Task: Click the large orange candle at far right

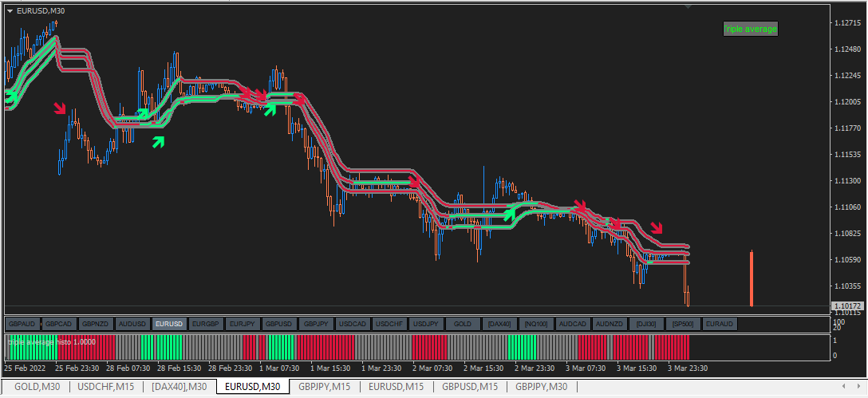Action: [x=752, y=278]
